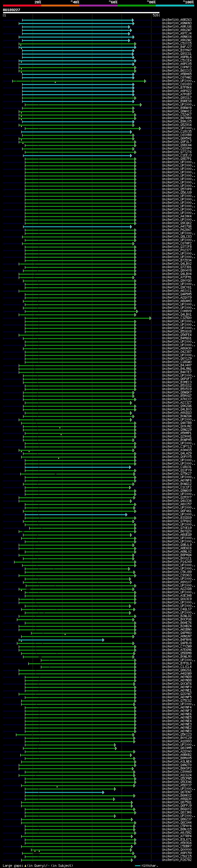Click hit label UniRef100_B4FJ27

(x=177, y=47)
